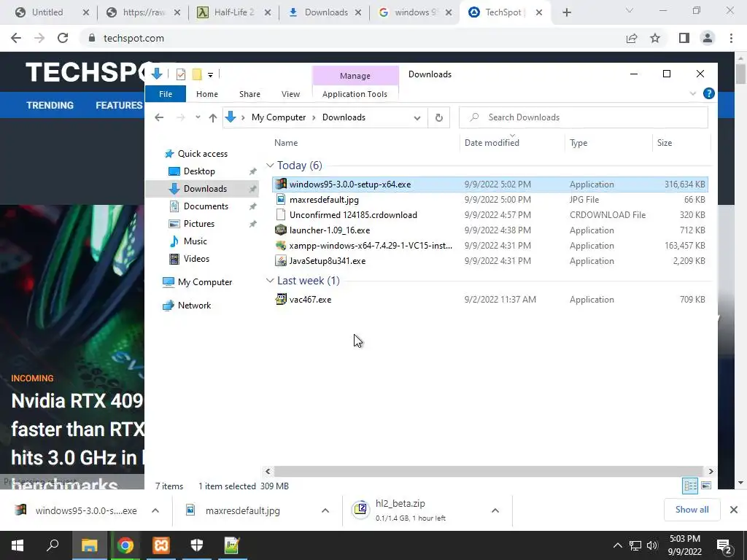Open a new Chrome tab
The height and width of the screenshot is (560, 747).
(x=566, y=12)
